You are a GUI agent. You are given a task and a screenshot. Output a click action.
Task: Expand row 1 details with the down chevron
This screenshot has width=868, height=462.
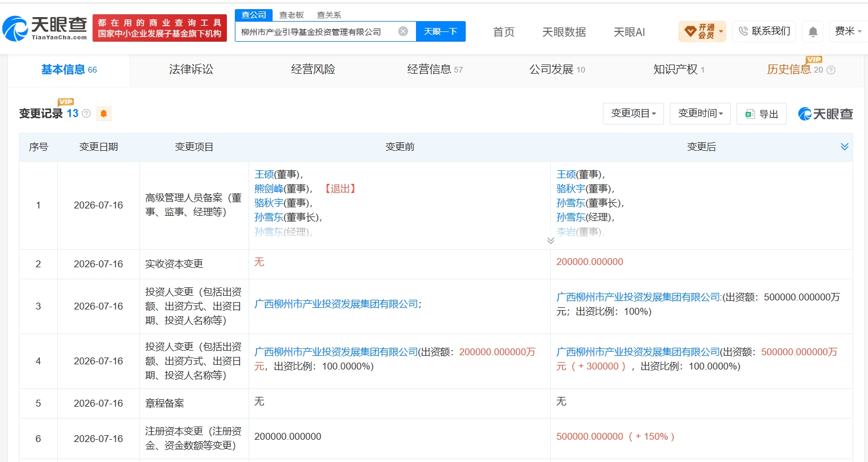point(550,240)
